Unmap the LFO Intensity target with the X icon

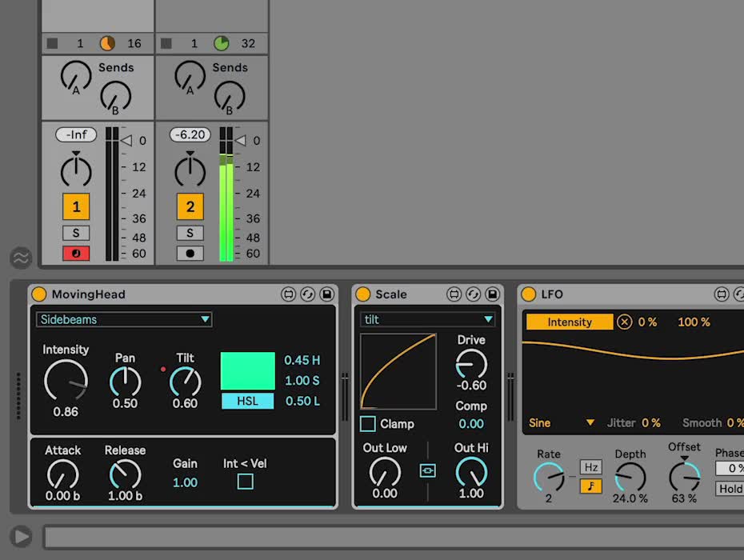[624, 322]
